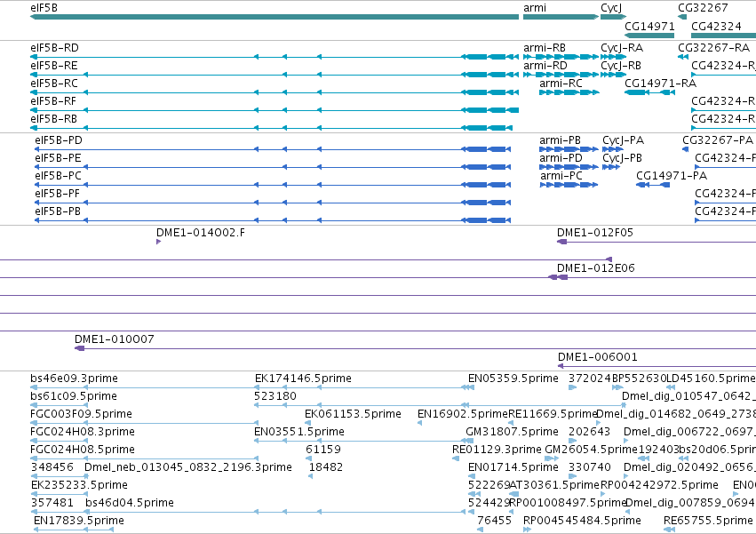Click EST RE01129.3prime
The width and height of the screenshot is (756, 534).
[x=497, y=450]
